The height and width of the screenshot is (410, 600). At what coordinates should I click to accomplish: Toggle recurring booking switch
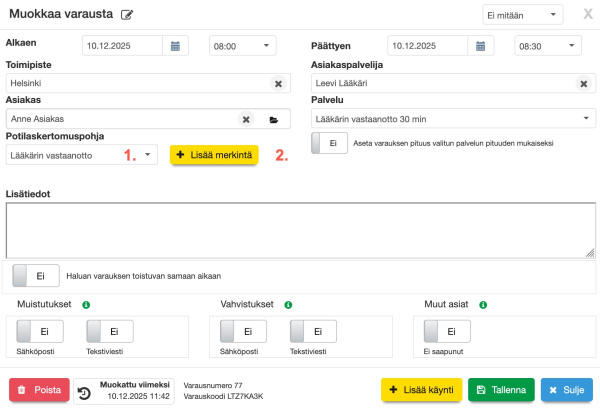pyautogui.click(x=33, y=275)
